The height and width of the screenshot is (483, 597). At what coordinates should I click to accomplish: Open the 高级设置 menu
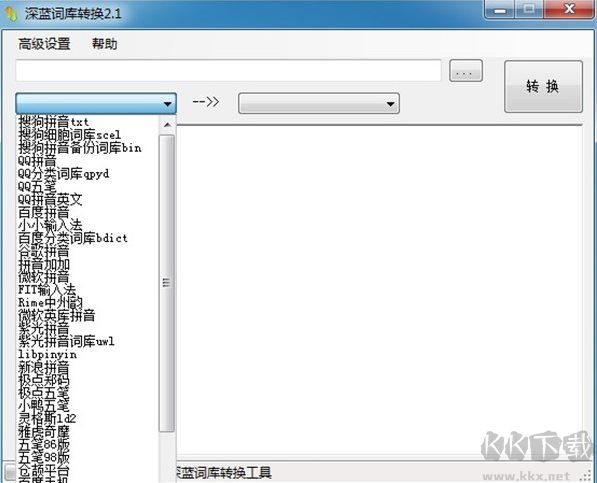tap(44, 44)
